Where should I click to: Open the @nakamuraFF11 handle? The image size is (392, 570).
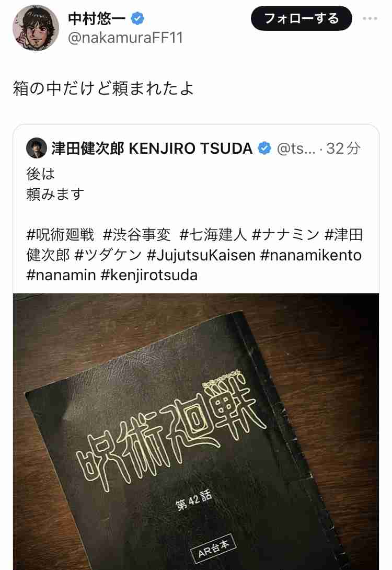(126, 38)
